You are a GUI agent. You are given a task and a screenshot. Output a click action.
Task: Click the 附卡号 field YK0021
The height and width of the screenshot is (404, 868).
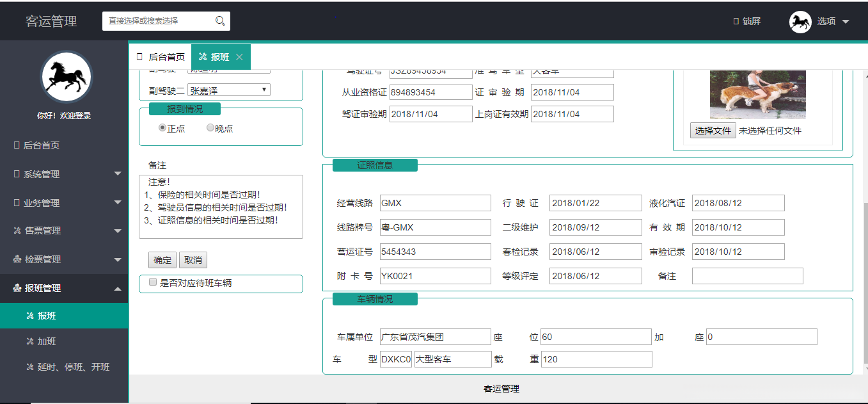[436, 276]
